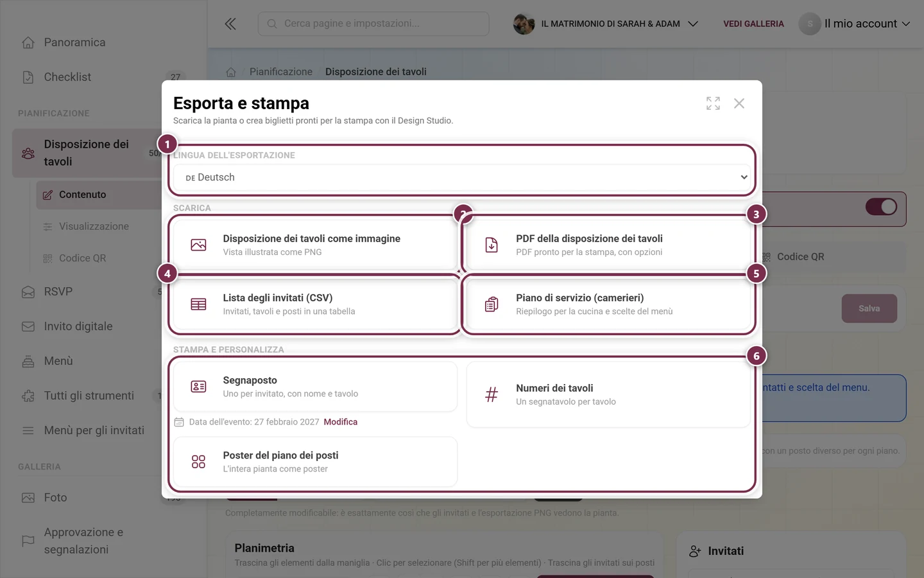Open the export language dropdown showing Deutsch
The width and height of the screenshot is (924, 578).
tap(461, 177)
